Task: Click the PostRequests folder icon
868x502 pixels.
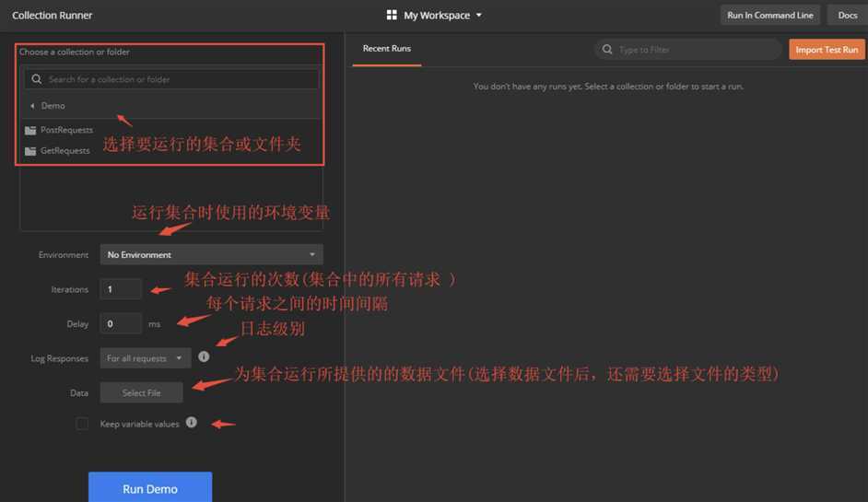Action: 30,130
